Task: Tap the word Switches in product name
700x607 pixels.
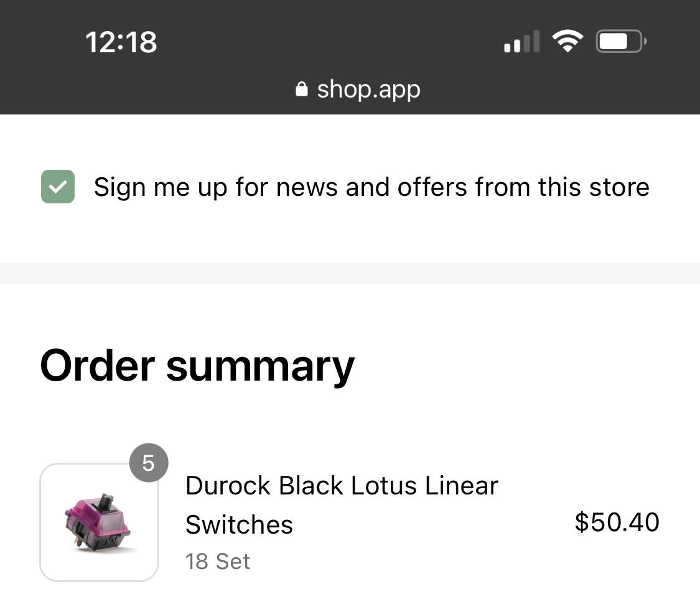Action: [240, 524]
